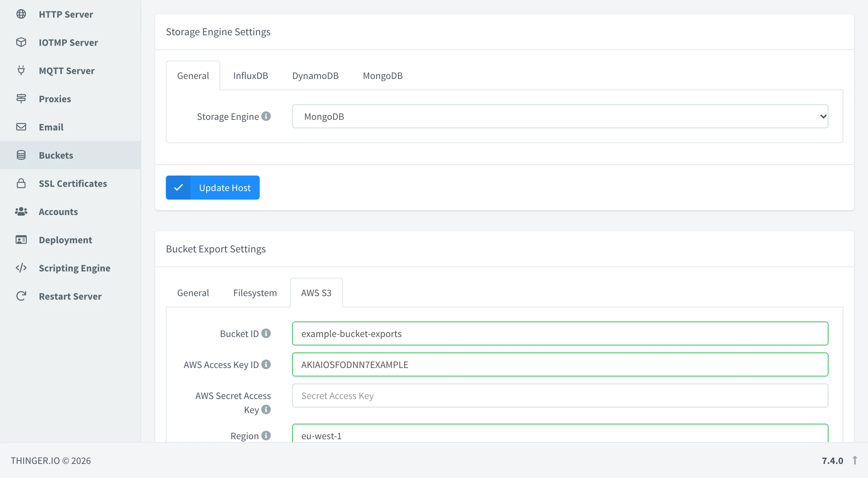Click the Proxies signpost icon
This screenshot has height=478, width=868.
click(21, 99)
